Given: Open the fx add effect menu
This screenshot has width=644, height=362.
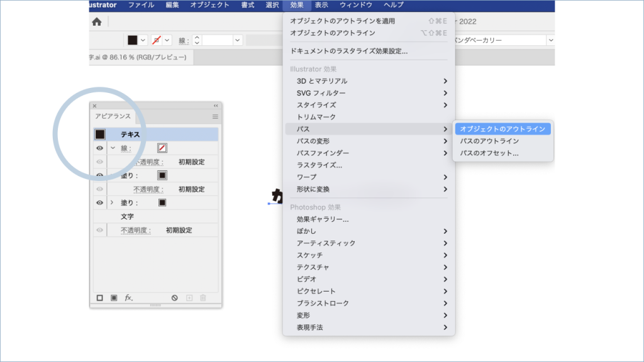Looking at the screenshot, I should pos(128,298).
